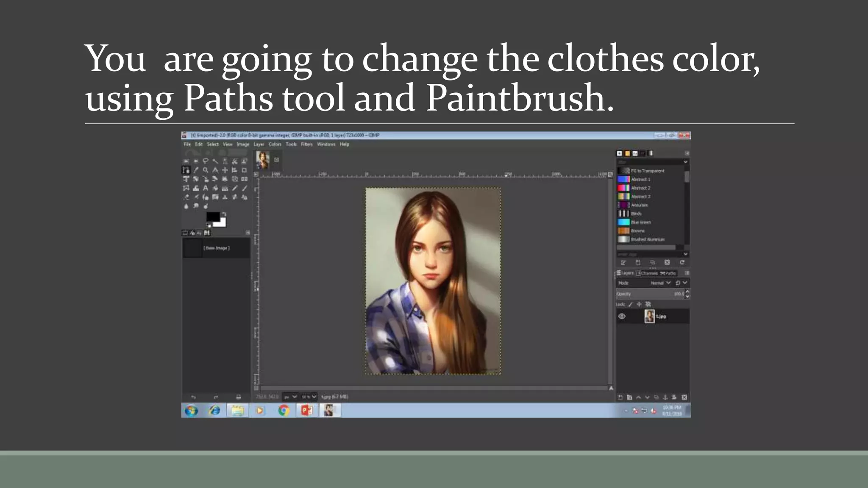Select the Fuzzy Select wand tool
Viewport: 868px width, 488px height.
coord(215,161)
